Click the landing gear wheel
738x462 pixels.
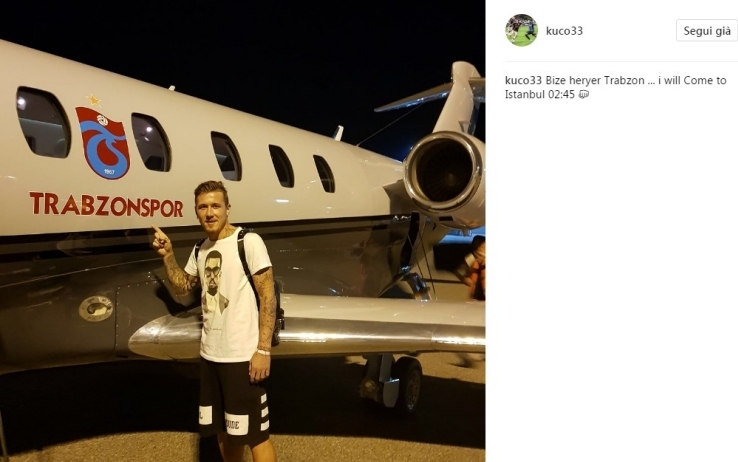click(408, 383)
